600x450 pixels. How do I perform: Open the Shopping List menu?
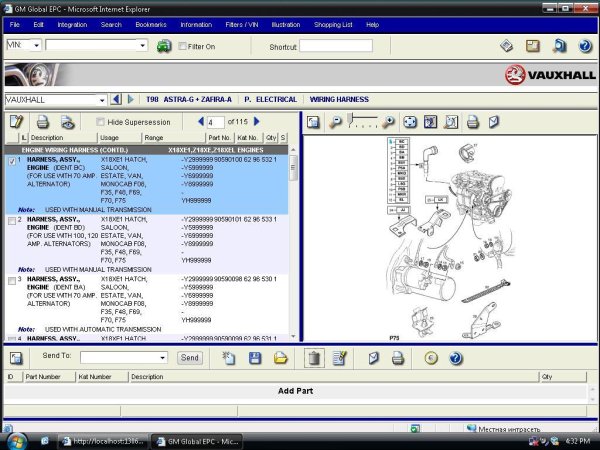[x=335, y=24]
